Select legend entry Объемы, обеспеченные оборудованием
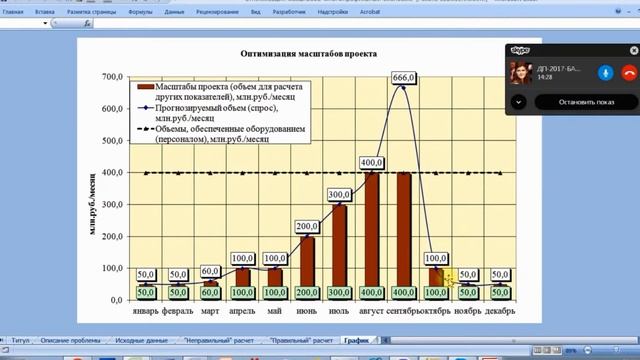 (x=222, y=134)
